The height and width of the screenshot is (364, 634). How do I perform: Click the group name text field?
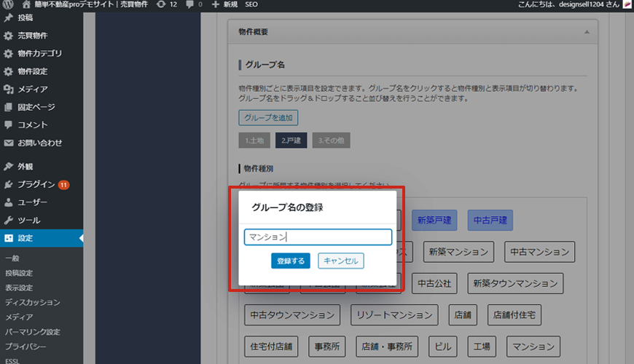click(x=318, y=237)
